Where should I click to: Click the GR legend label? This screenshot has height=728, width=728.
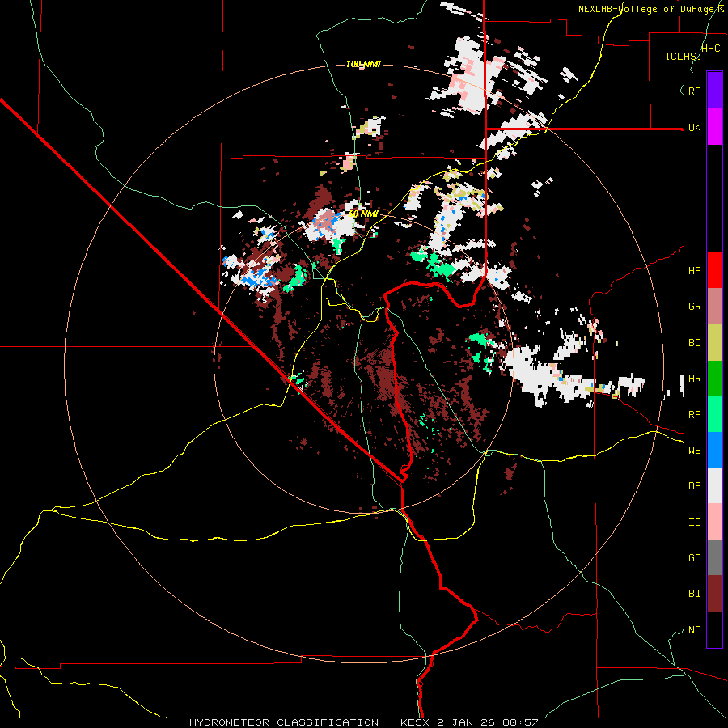[694, 307]
